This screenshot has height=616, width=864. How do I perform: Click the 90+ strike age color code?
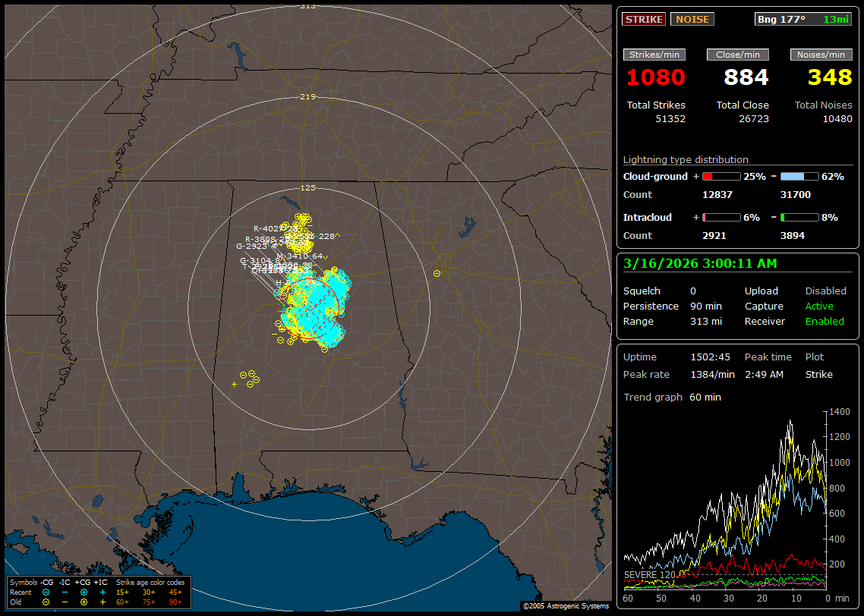tap(175, 602)
